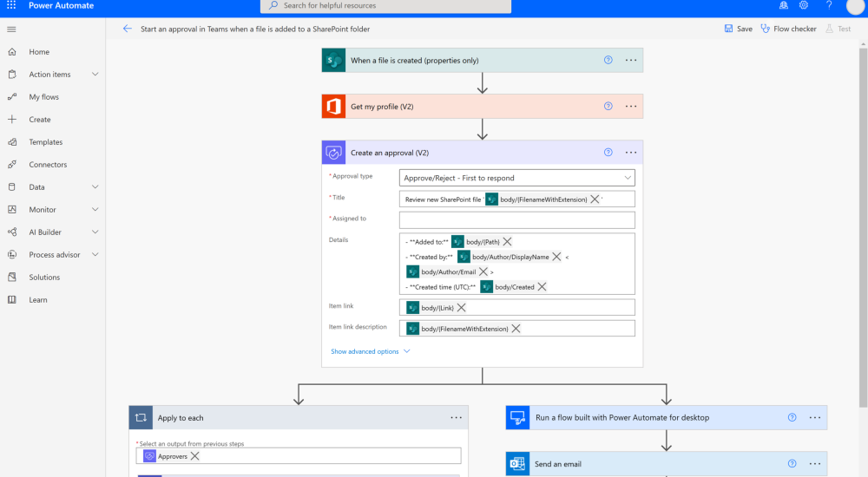Click the SharePoint trigger icon
The image size is (868, 477).
click(333, 61)
